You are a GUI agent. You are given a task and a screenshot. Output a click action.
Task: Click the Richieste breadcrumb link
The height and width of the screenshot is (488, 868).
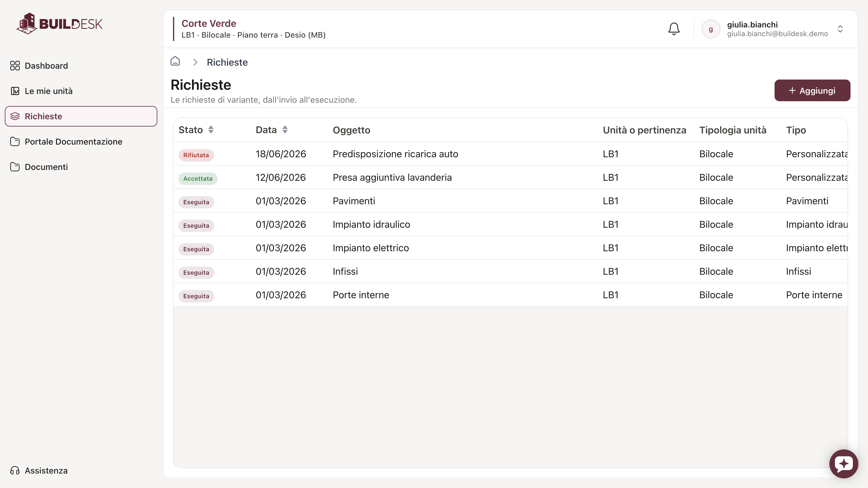click(x=227, y=62)
